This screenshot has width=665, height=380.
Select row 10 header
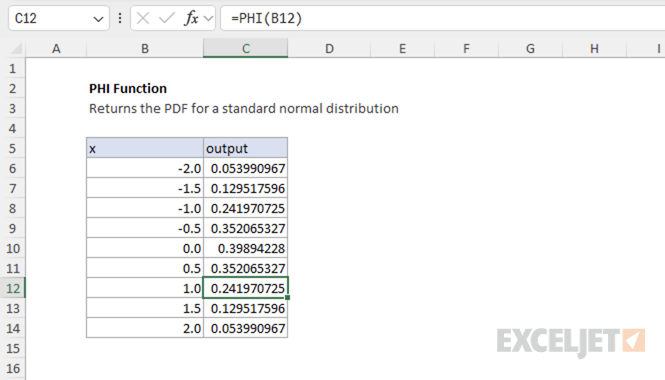(x=13, y=248)
